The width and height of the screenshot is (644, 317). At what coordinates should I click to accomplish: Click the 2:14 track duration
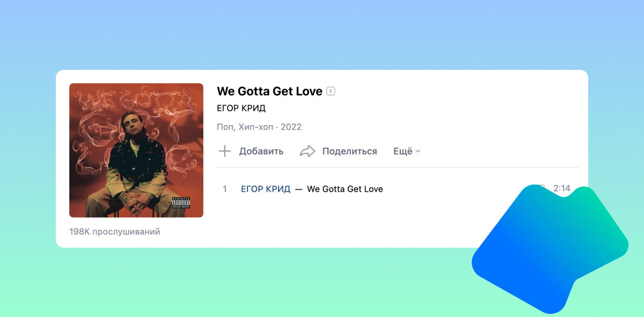pos(562,189)
